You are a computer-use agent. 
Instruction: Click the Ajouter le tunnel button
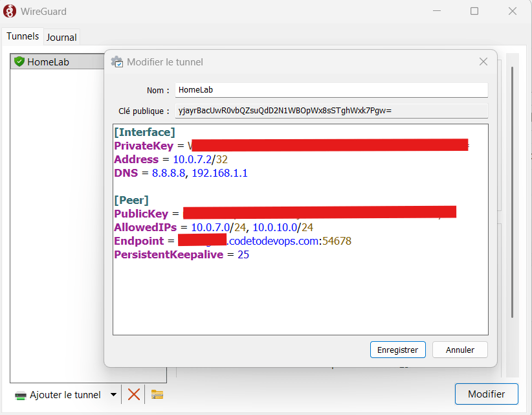pyautogui.click(x=58, y=394)
